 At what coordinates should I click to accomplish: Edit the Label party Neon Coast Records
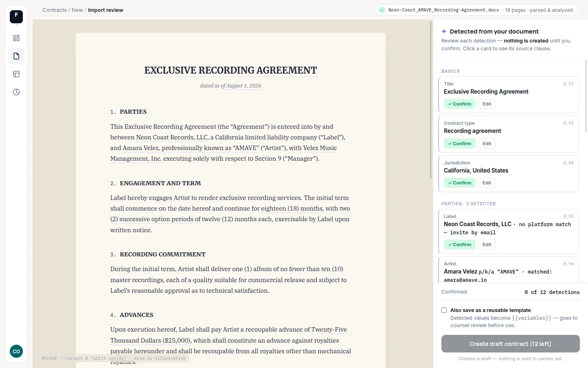pos(487,245)
